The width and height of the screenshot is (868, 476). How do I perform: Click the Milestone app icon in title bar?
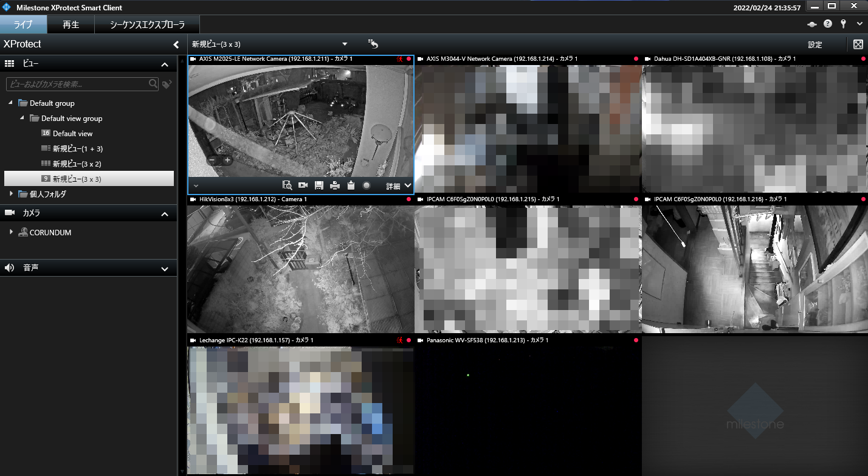tap(8, 7)
